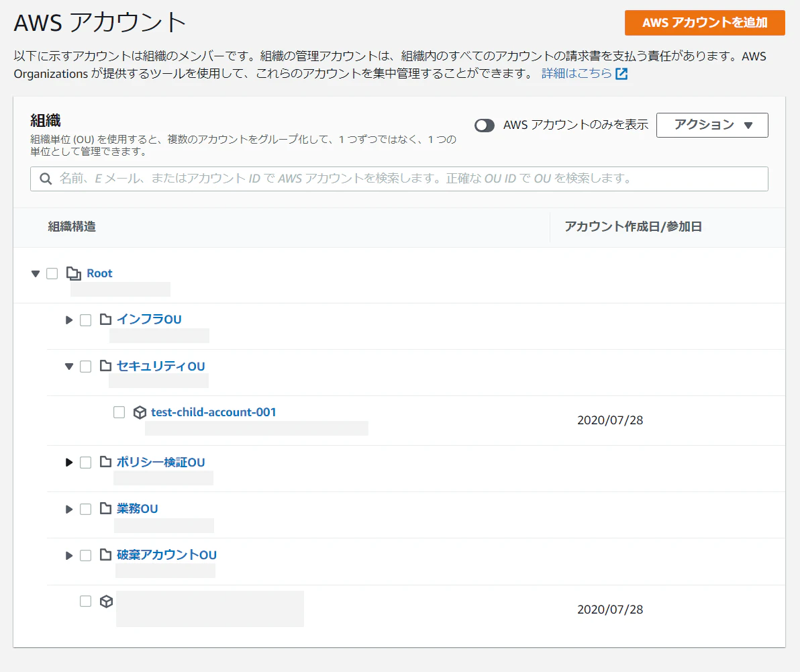Tick the インフラOU checkbox
800x672 pixels.
click(86, 320)
